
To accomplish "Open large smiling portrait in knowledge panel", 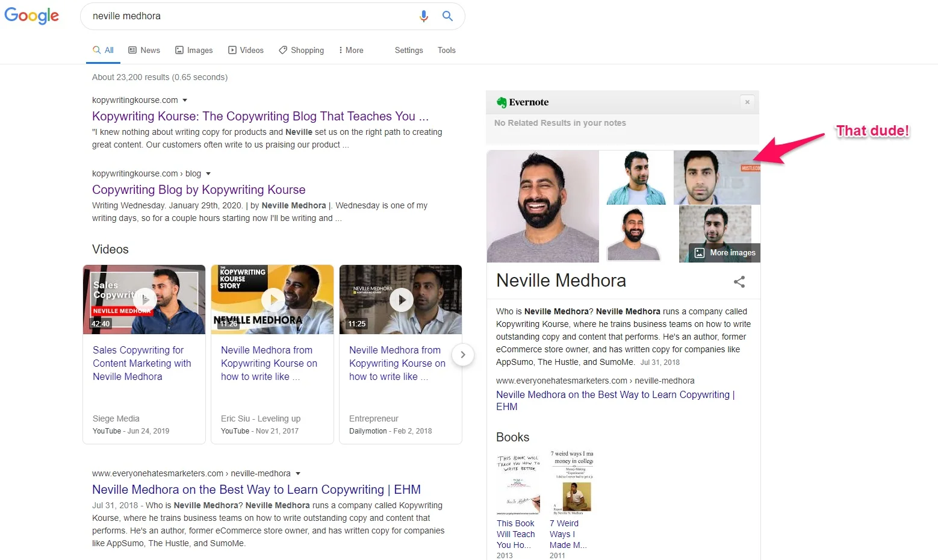I will click(543, 207).
